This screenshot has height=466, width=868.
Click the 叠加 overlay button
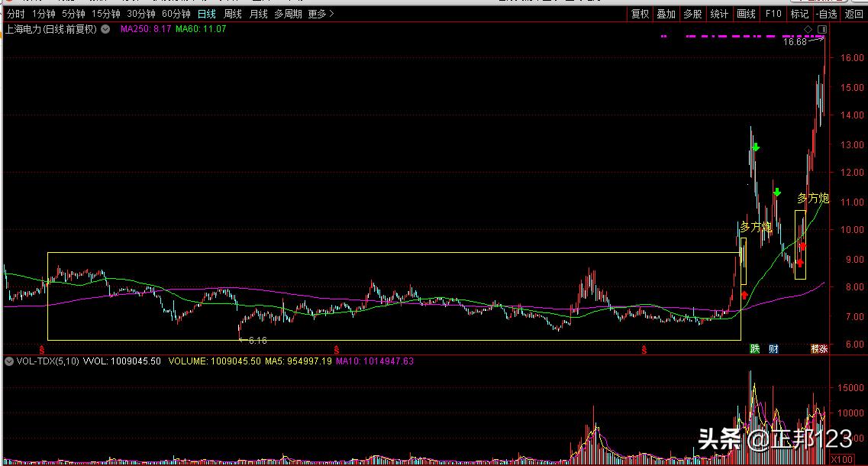click(x=666, y=14)
